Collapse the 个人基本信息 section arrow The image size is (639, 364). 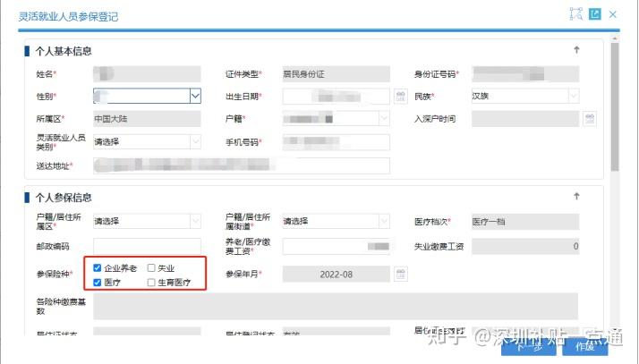coord(576,50)
